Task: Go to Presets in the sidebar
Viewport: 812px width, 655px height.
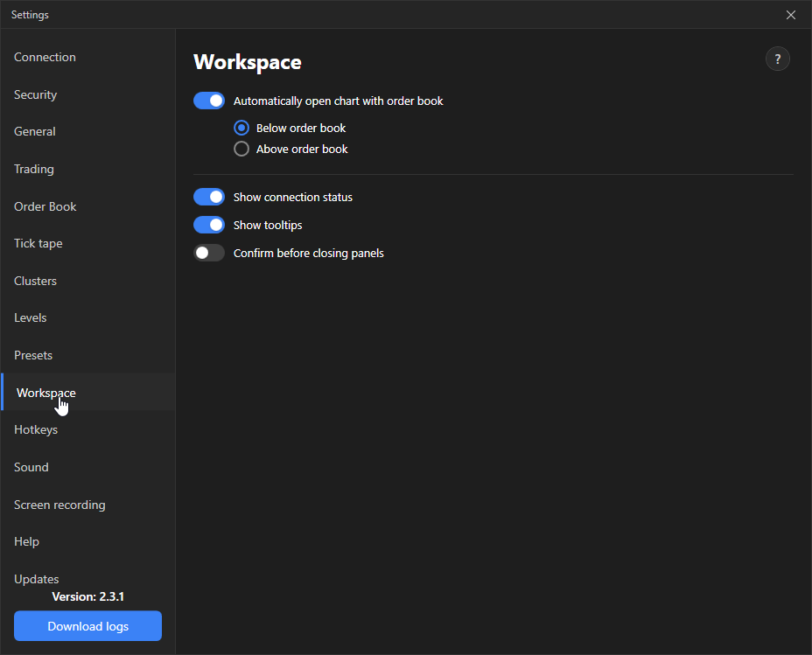Action: (x=88, y=355)
